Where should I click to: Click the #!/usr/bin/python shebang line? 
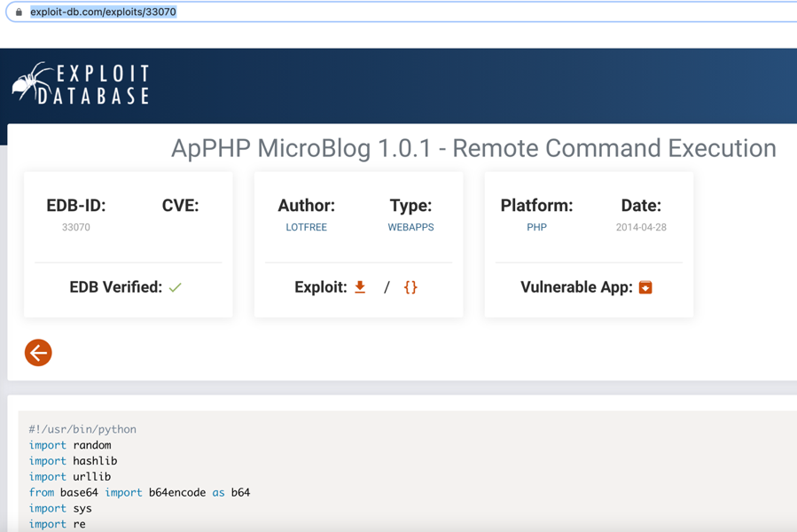(x=82, y=429)
